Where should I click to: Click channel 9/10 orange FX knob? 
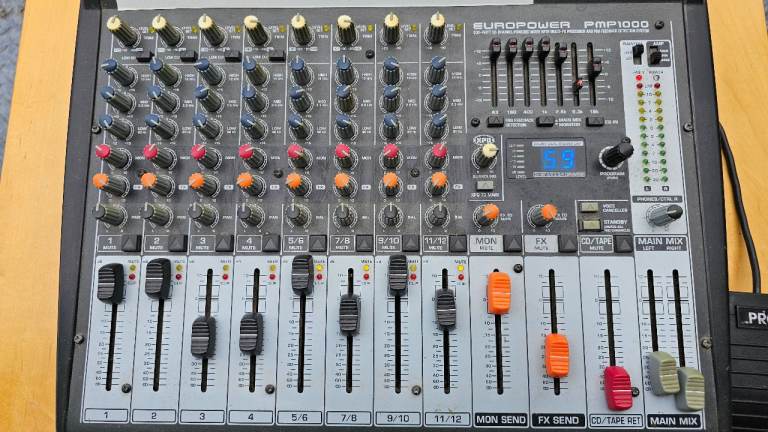click(391, 184)
